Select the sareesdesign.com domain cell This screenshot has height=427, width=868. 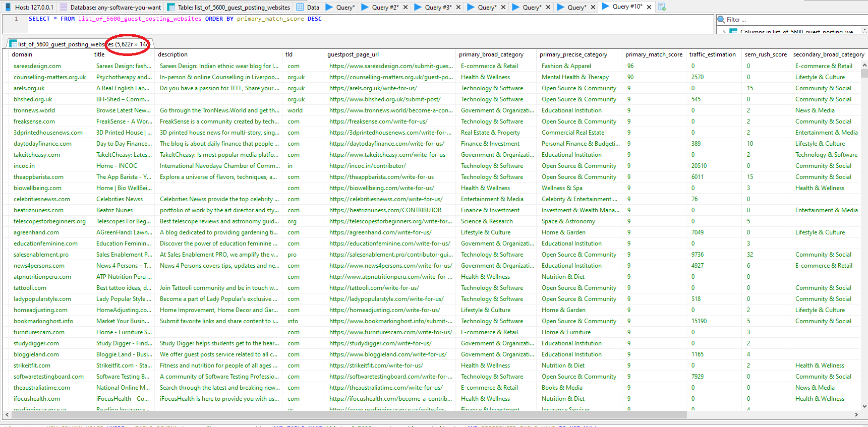pos(50,66)
